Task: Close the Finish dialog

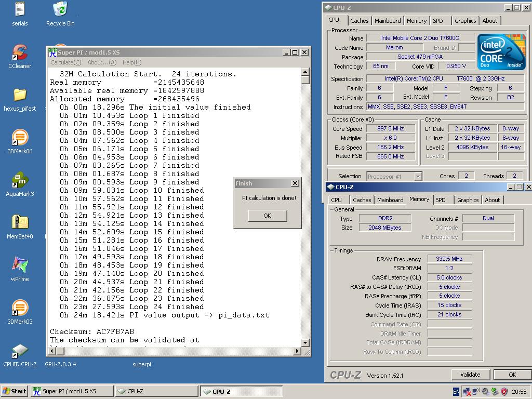Action: click(x=295, y=183)
